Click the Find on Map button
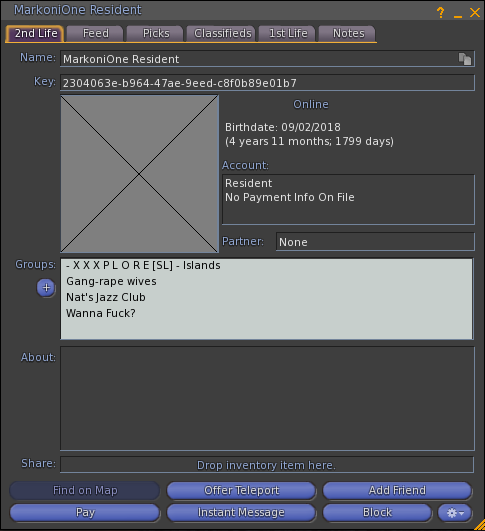 (85, 490)
